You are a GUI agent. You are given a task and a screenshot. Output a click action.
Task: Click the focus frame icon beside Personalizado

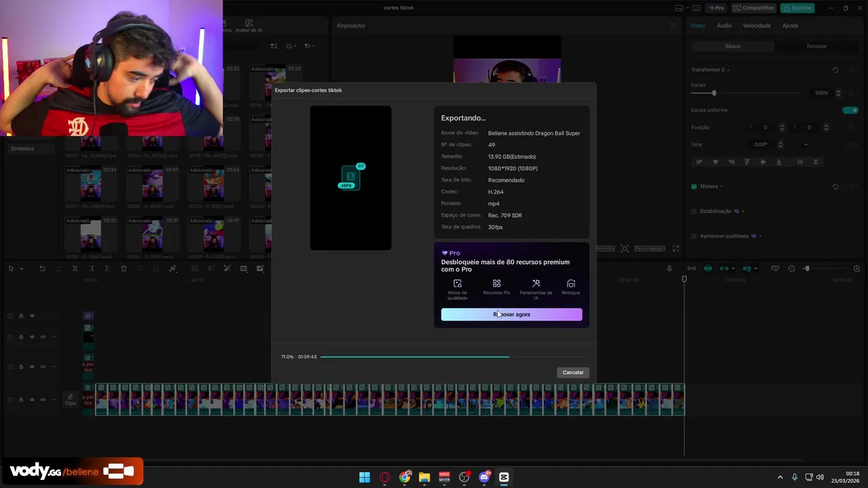[x=625, y=249]
